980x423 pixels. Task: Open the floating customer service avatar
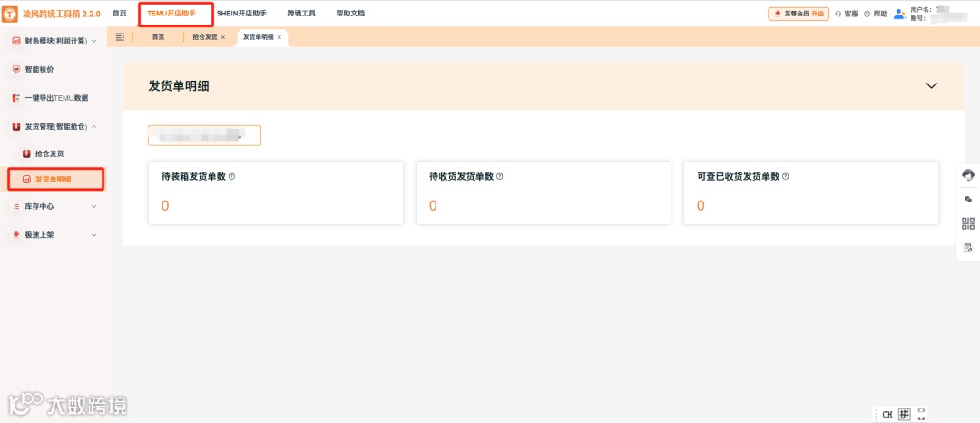click(968, 175)
